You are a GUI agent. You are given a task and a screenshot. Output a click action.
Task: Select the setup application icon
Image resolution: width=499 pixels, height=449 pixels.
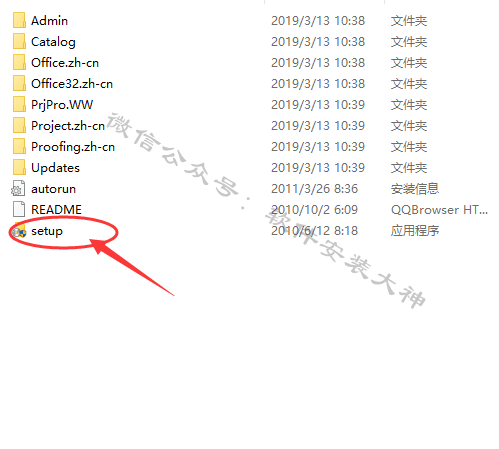[x=19, y=231]
